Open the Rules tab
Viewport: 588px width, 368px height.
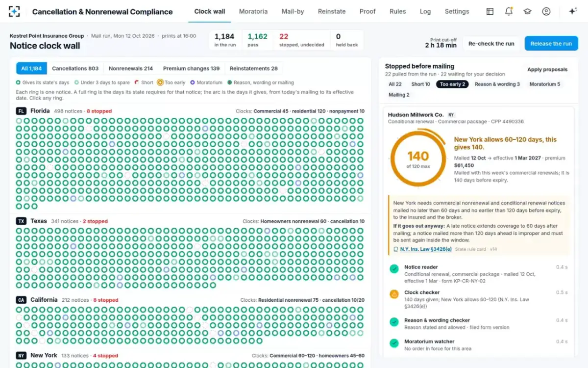coord(398,11)
